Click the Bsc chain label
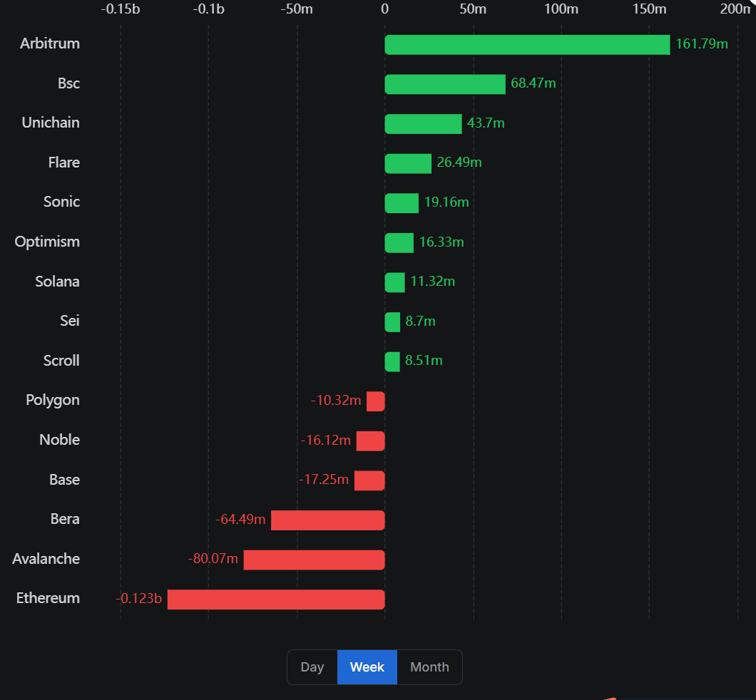Screen dimensions: 756x700 tap(69, 83)
